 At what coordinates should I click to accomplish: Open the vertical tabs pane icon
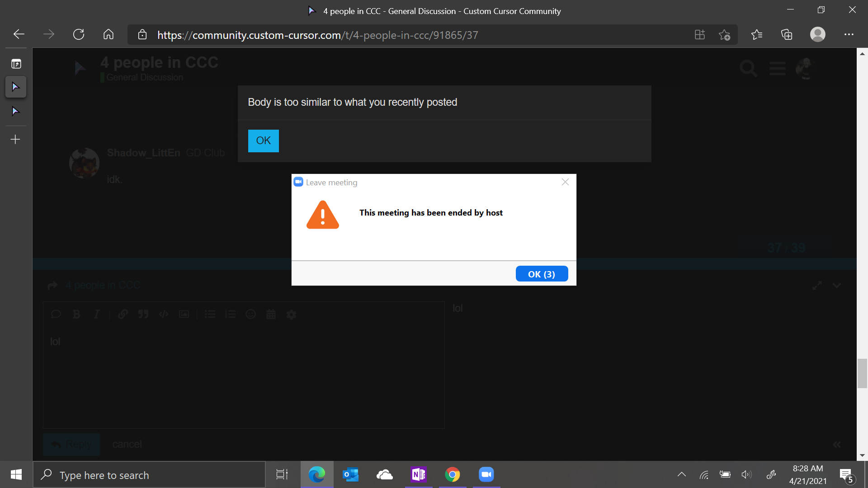click(x=16, y=64)
